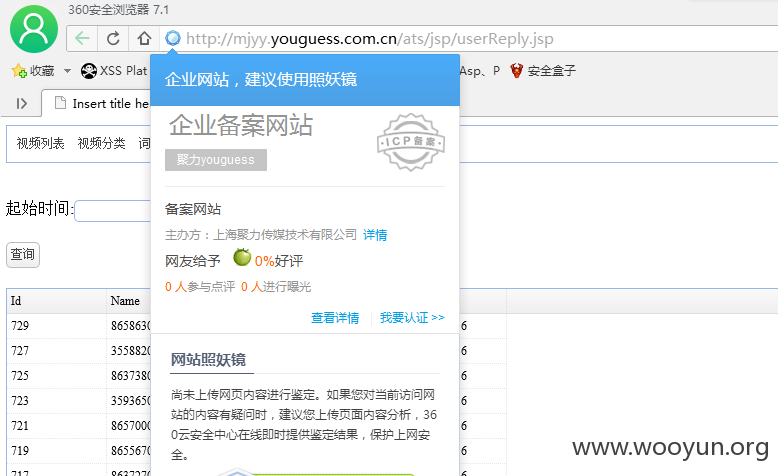This screenshot has height=476, width=778.
Task: Select the Id column header
Action: click(x=57, y=301)
